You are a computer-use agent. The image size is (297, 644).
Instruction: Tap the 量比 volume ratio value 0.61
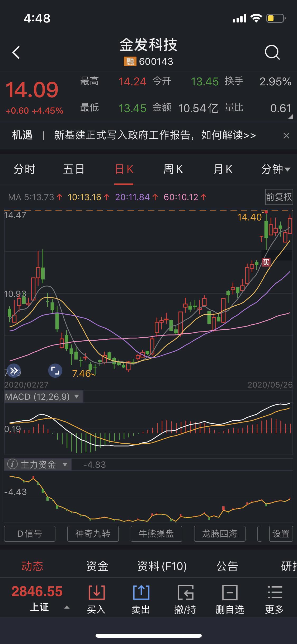tap(281, 108)
